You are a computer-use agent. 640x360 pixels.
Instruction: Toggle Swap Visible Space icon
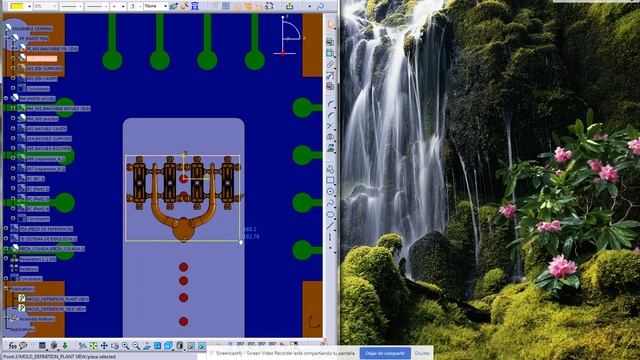click(202, 346)
